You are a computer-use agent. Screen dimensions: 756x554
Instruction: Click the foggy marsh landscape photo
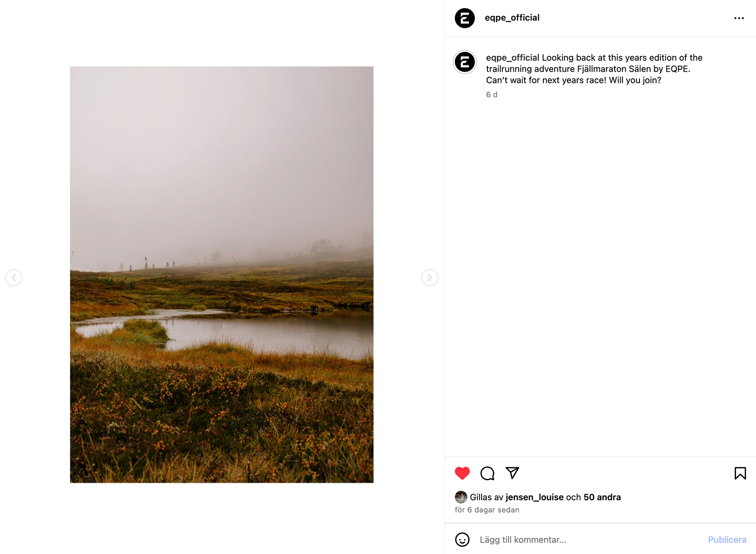pos(222,275)
